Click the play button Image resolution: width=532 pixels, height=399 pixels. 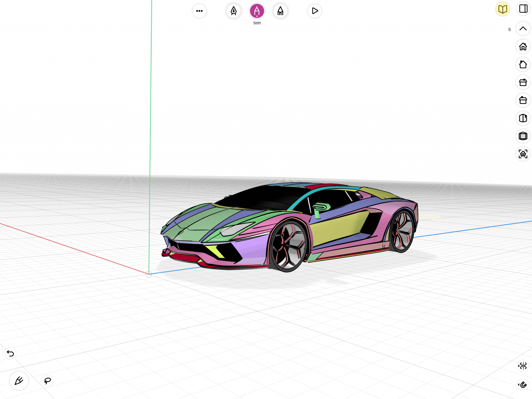tap(315, 11)
